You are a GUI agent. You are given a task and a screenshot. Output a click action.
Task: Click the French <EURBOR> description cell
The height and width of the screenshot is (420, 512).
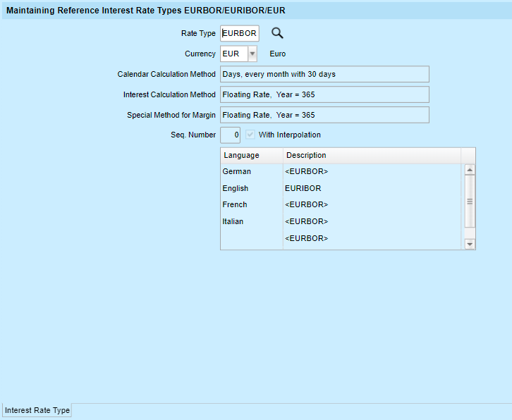tap(372, 204)
